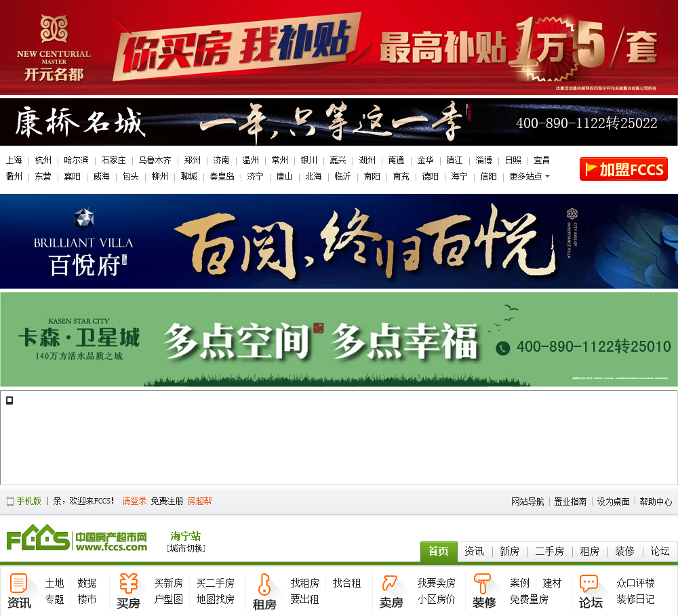Click the 加盟FCCS red button
The width and height of the screenshot is (678, 616).
pyautogui.click(x=624, y=169)
